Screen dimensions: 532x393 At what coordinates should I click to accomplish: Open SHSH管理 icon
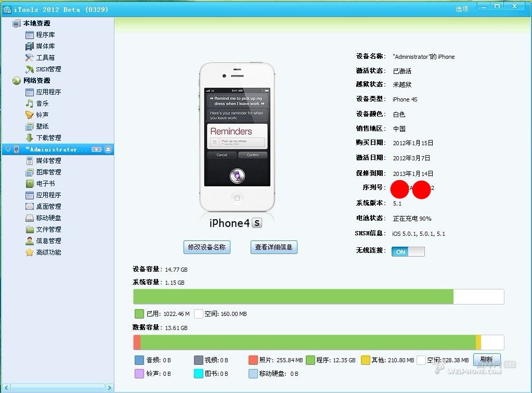30,69
